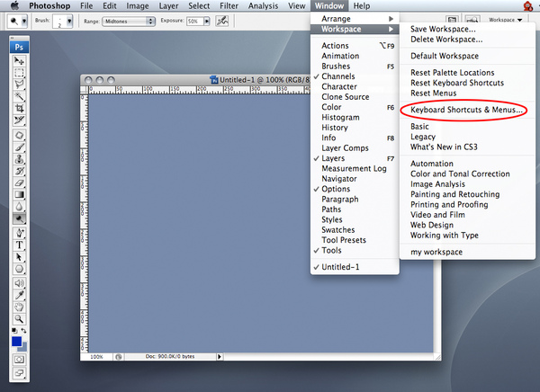Select the Hand tool
Viewport: 540px width, 392px height.
pyautogui.click(x=19, y=307)
